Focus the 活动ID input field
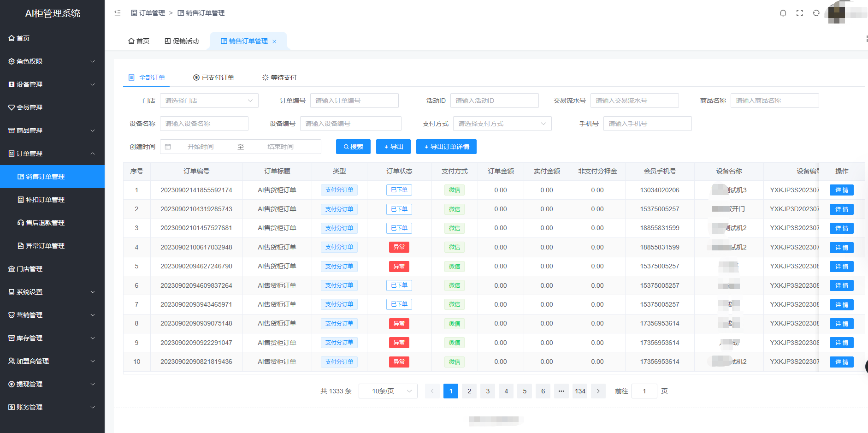 click(x=495, y=101)
